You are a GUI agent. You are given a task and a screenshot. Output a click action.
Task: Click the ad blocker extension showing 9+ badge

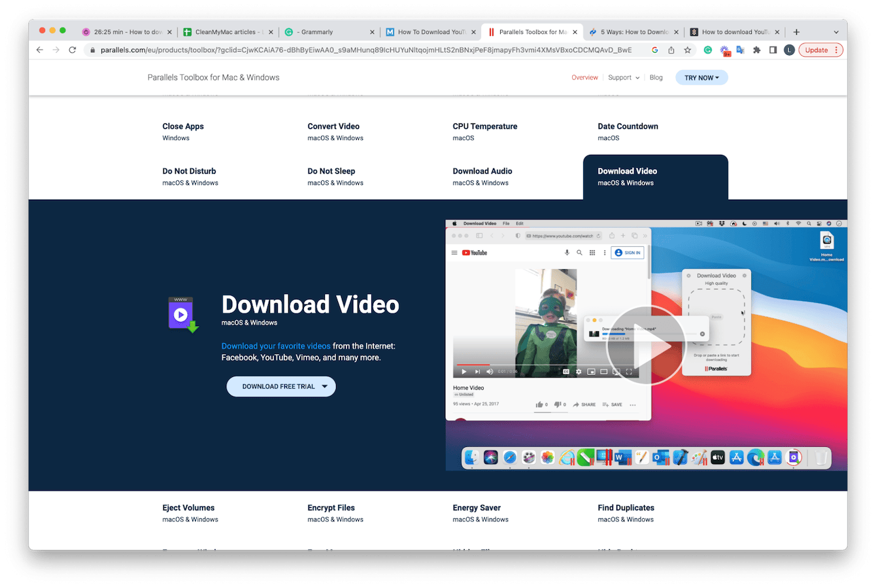(724, 48)
